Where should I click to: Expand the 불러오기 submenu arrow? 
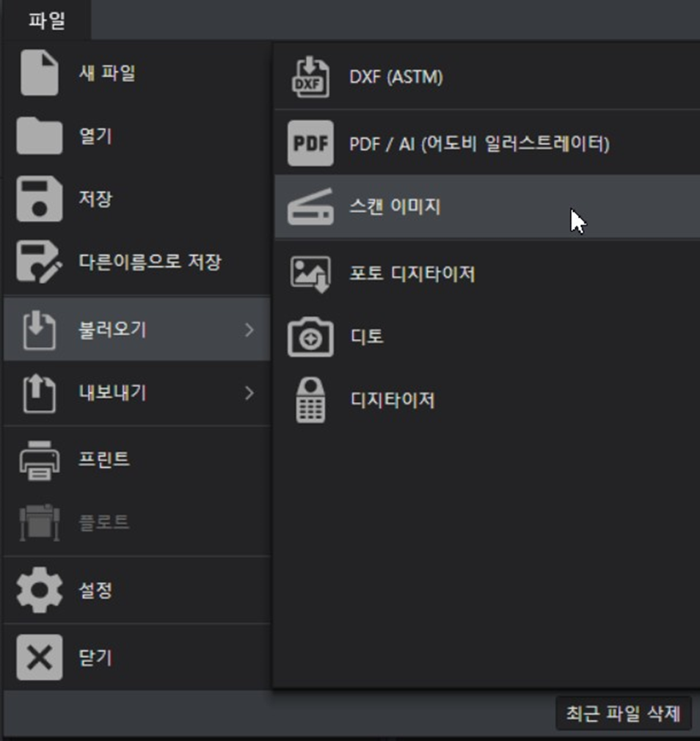point(249,330)
